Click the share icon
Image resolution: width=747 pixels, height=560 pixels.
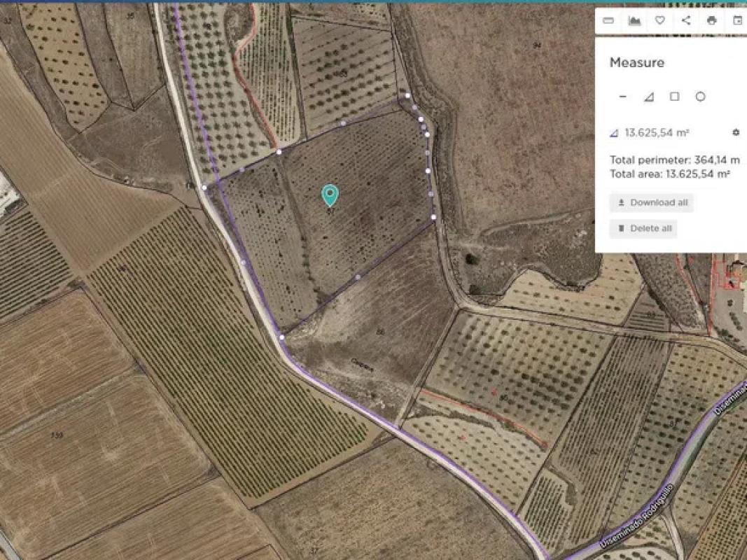point(685,20)
